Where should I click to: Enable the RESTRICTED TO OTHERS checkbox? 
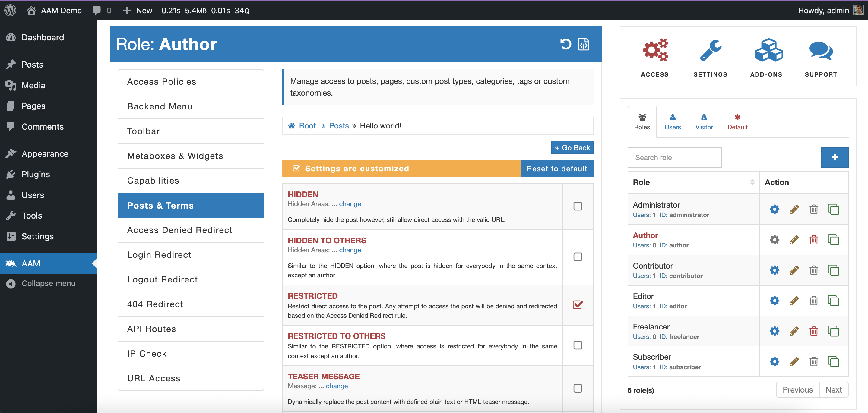click(578, 345)
